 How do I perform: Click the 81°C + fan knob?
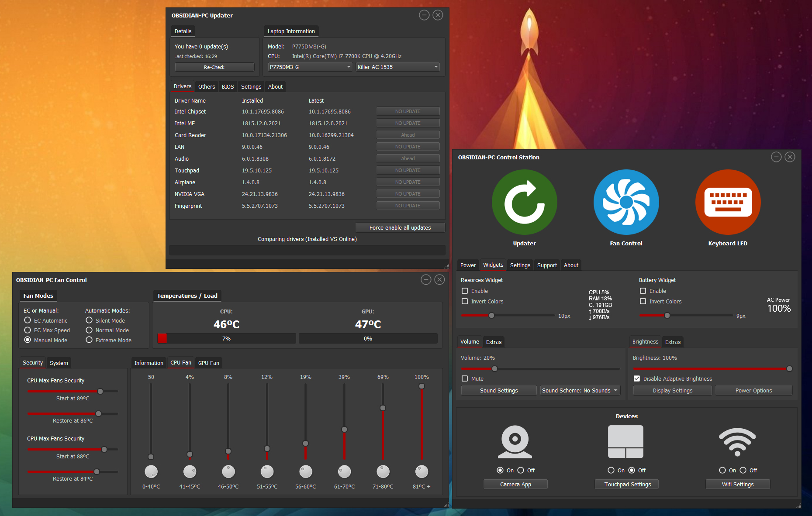coord(422,471)
